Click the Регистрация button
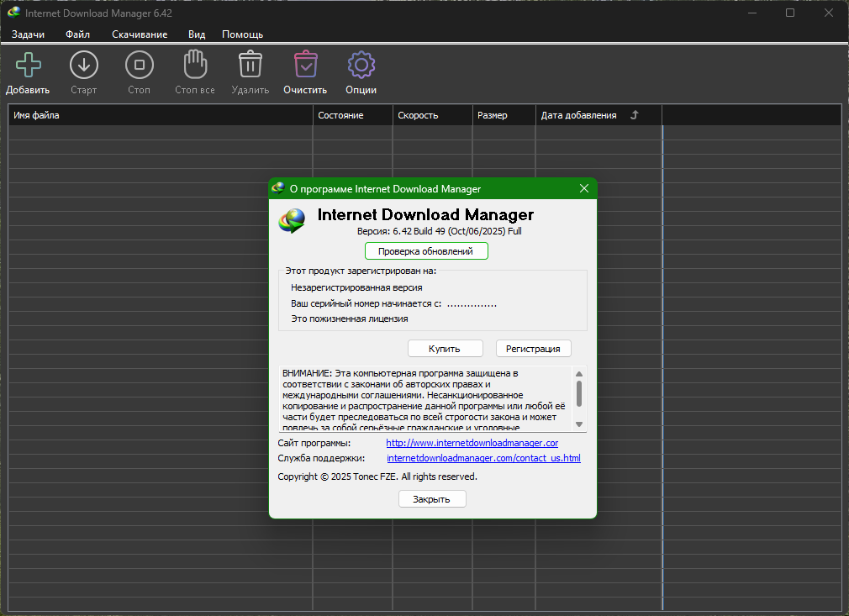 pos(533,348)
